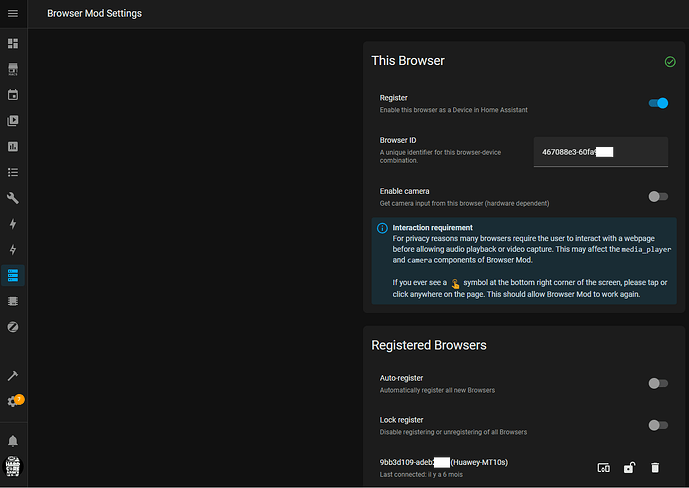
Task: Click the Enable camera label
Action: [x=404, y=191]
